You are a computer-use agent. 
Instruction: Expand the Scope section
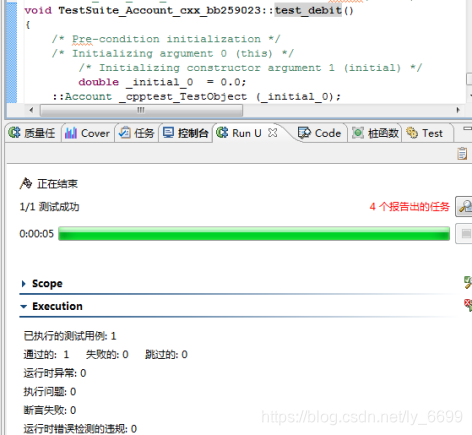(23, 284)
